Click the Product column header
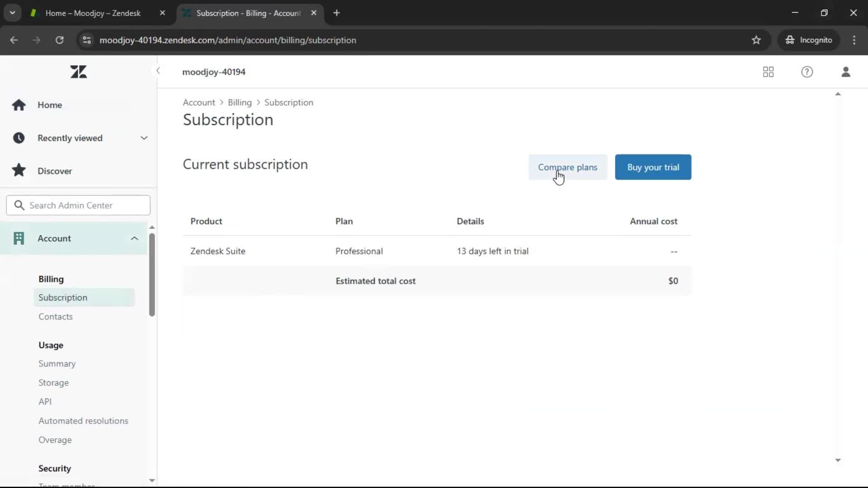868x488 pixels. [x=206, y=221]
